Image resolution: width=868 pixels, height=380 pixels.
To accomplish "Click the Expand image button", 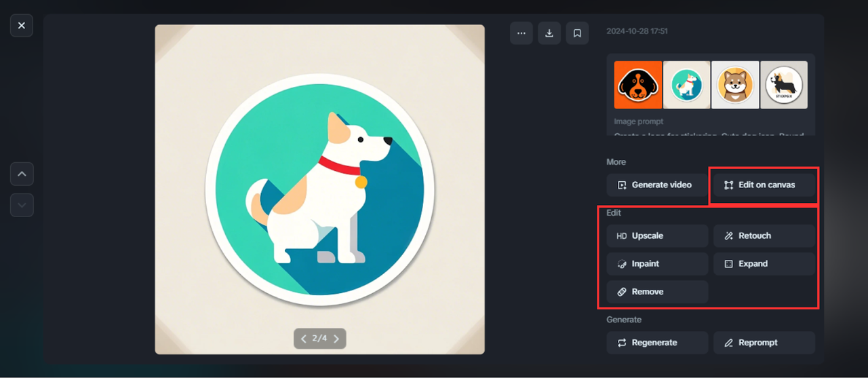I will [x=764, y=263].
